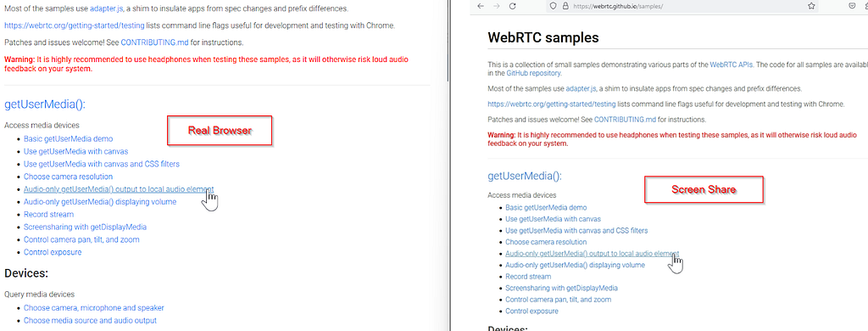868x331 pixels.
Task: Click the red Warning text in Screen Share window
Action: click(x=672, y=138)
